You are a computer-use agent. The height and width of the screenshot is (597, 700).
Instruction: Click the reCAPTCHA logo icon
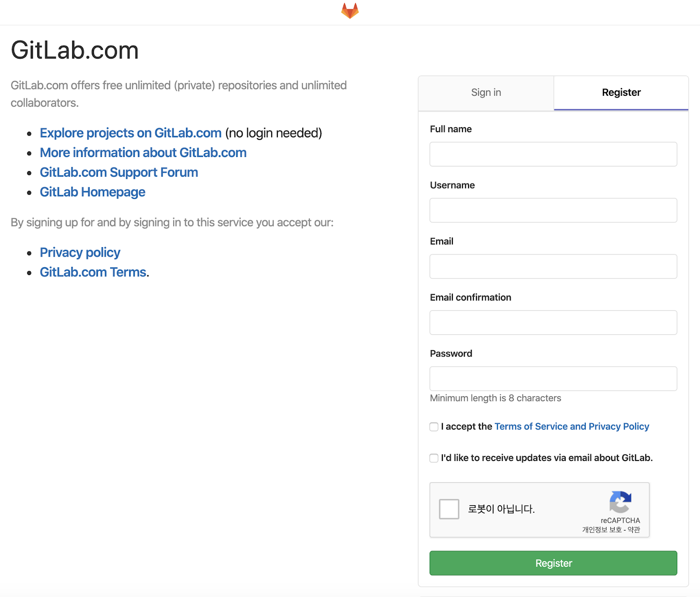click(x=620, y=502)
